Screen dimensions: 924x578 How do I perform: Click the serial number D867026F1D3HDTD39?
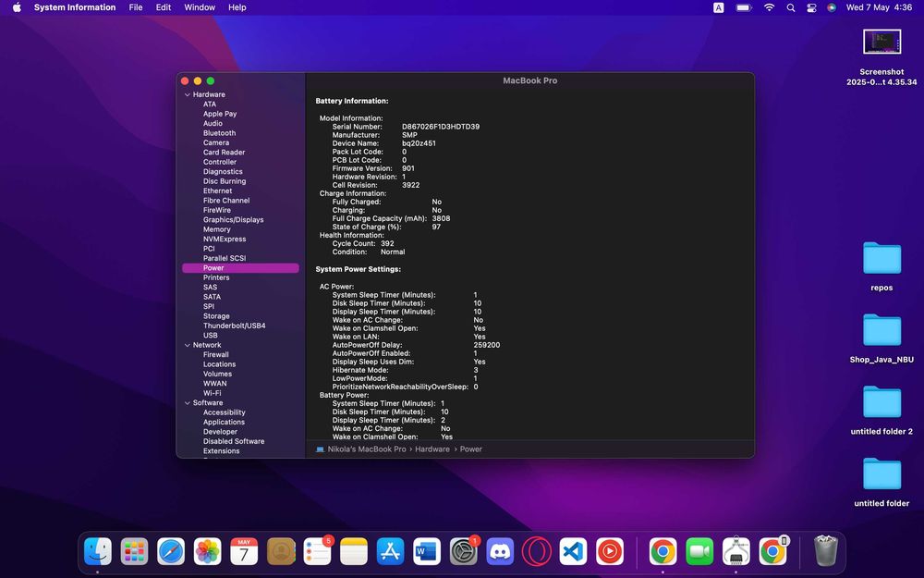tap(440, 127)
